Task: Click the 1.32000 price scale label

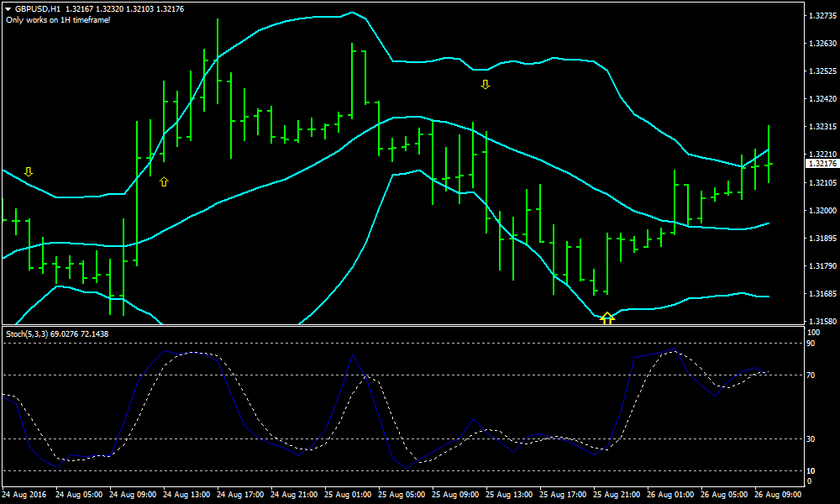Action: pyautogui.click(x=821, y=210)
